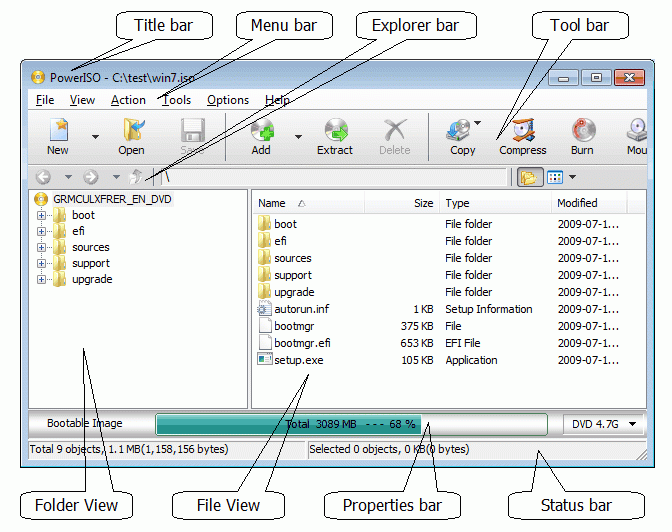Select the GRMCULXFRER_EN_DVD root node
Screen dimensions: 672x532
coord(112,199)
